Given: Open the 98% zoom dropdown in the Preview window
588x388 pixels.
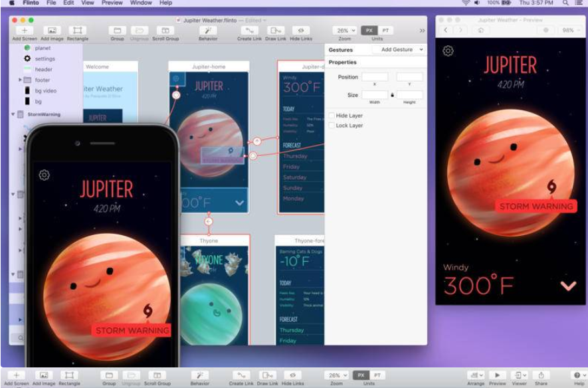Looking at the screenshot, I should point(570,31).
